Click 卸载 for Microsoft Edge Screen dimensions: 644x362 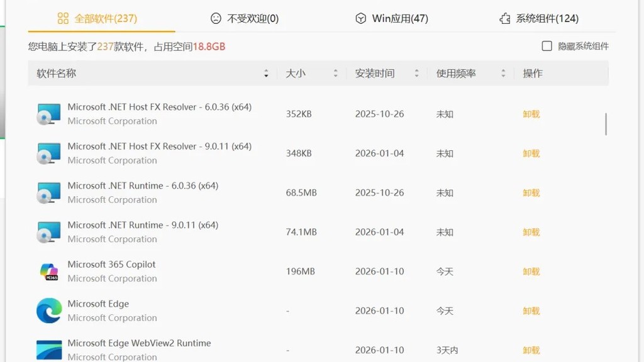pos(531,311)
